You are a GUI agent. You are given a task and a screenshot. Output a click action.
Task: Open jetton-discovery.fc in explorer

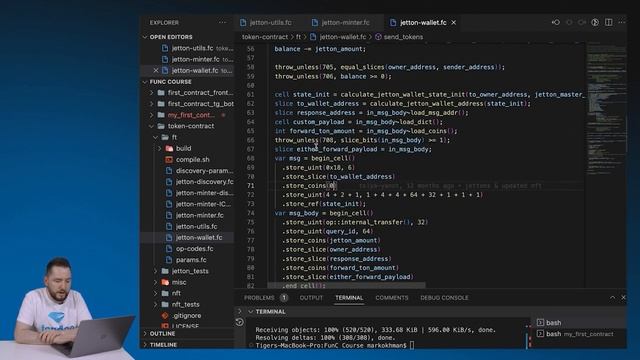(x=204, y=182)
